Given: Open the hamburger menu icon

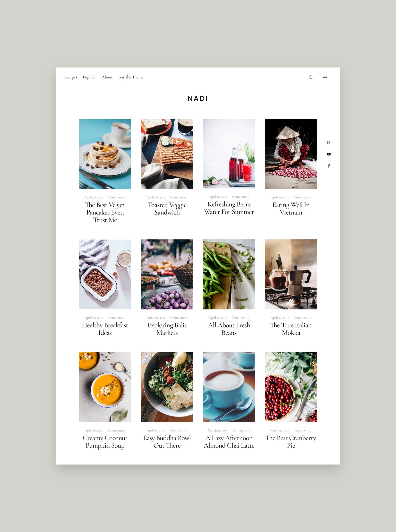Looking at the screenshot, I should click(x=325, y=78).
